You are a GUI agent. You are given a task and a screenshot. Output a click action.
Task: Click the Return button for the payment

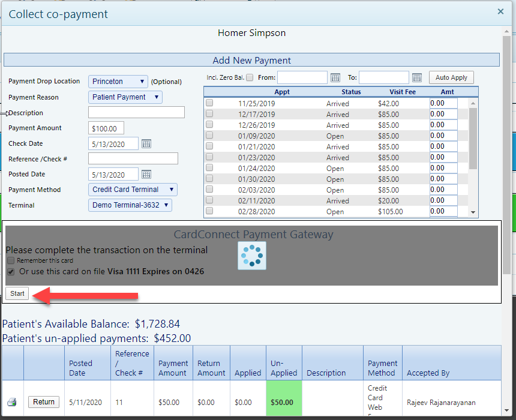tap(43, 401)
